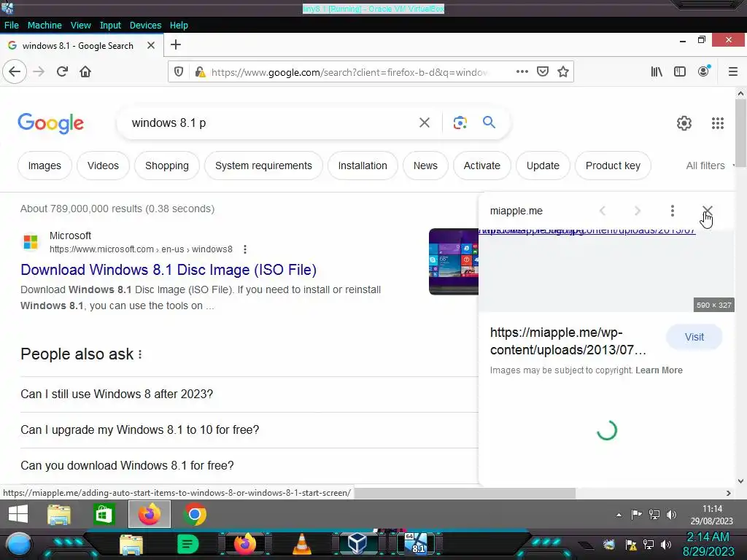
Task: Clear the Google search box with the X
Action: [425, 122]
